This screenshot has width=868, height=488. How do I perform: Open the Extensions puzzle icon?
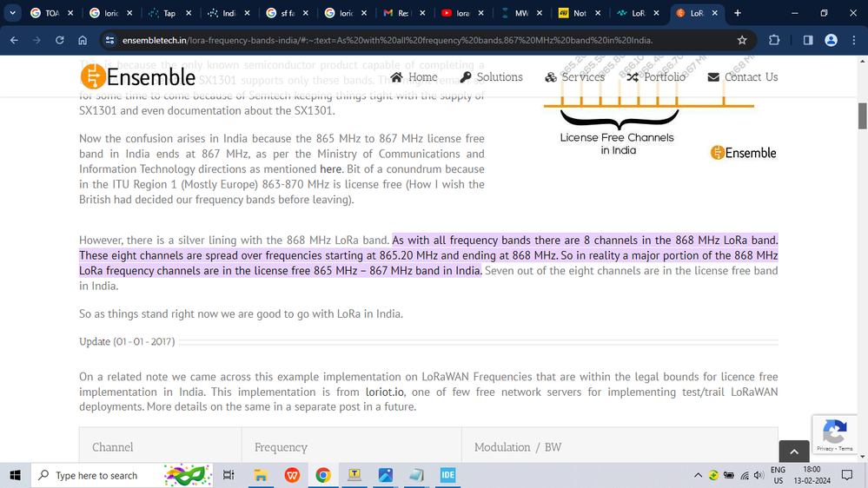click(774, 40)
